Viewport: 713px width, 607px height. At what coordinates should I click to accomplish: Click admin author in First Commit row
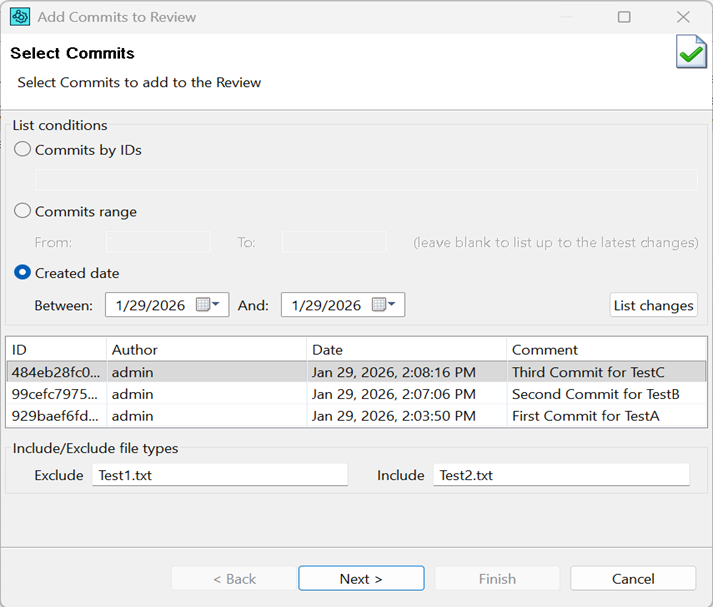132,416
